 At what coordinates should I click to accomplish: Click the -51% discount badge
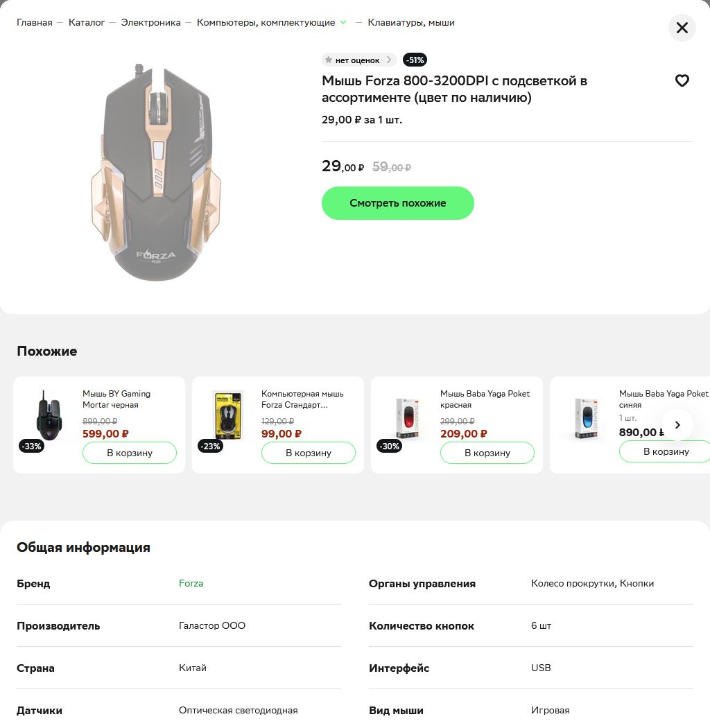point(415,60)
